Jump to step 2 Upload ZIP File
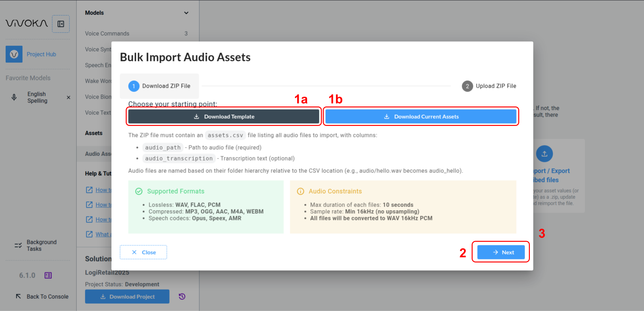This screenshot has width=644, height=311. click(489, 86)
